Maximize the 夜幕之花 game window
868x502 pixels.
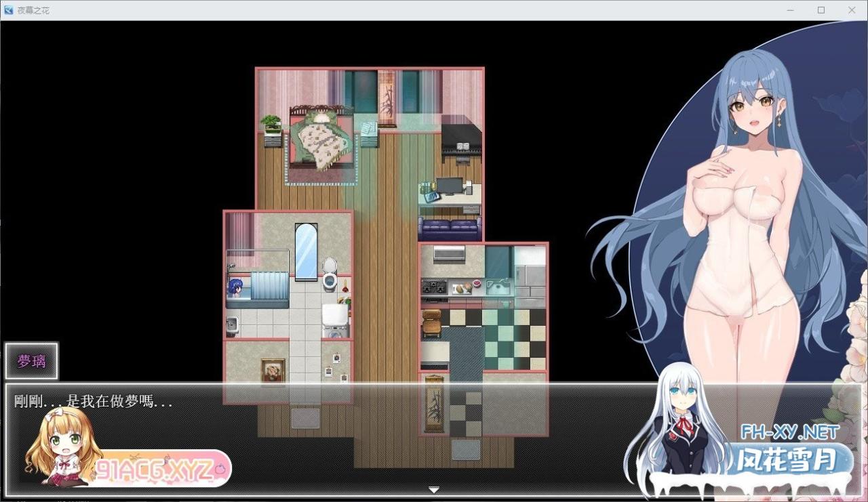pos(821,10)
